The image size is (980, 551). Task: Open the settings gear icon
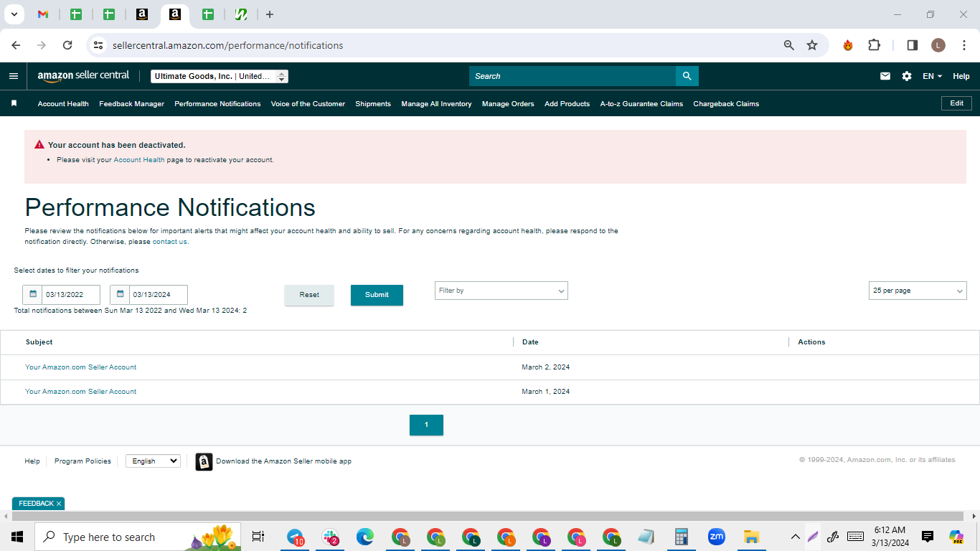[x=907, y=76]
